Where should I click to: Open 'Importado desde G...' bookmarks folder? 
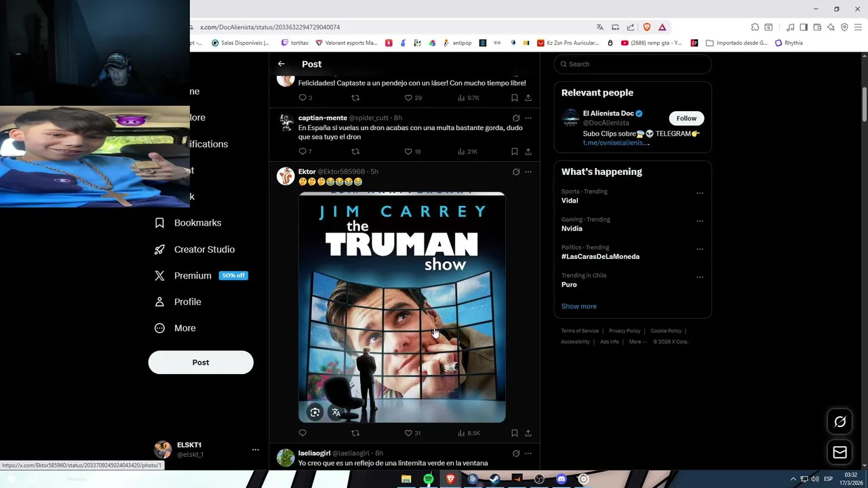coord(737,43)
